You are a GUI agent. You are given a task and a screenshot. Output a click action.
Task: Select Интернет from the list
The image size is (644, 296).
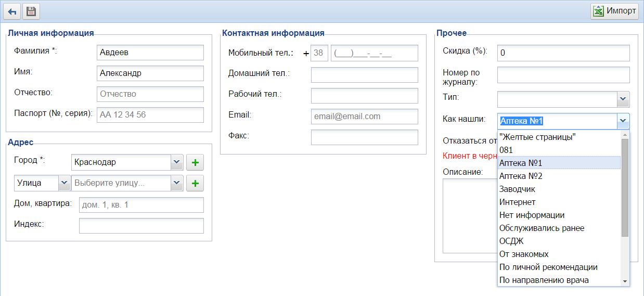click(518, 202)
